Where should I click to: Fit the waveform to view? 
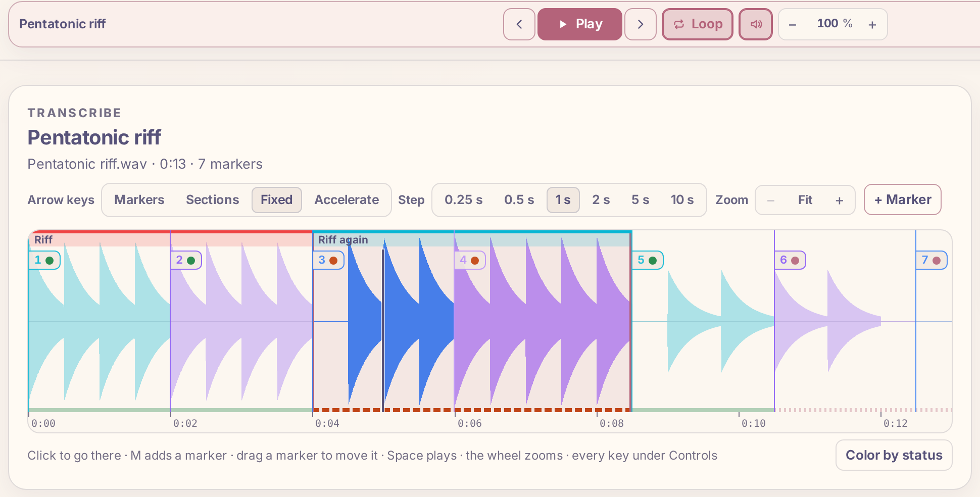(805, 200)
